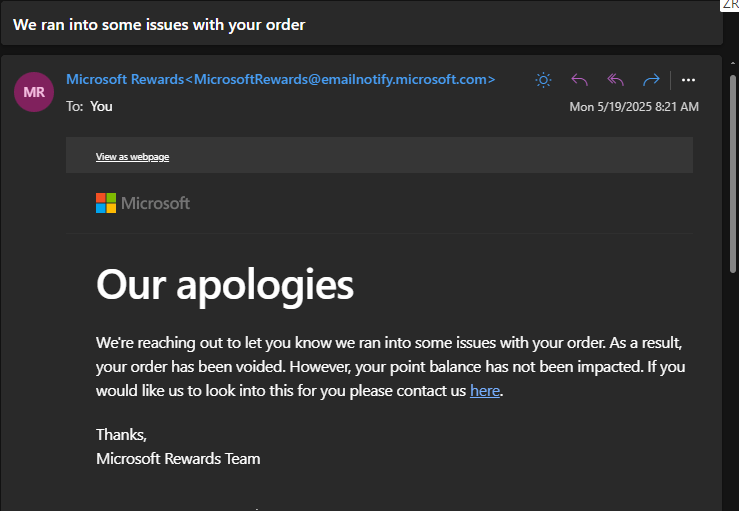Open the More actions ellipsis menu
The width and height of the screenshot is (739, 511).
(688, 80)
